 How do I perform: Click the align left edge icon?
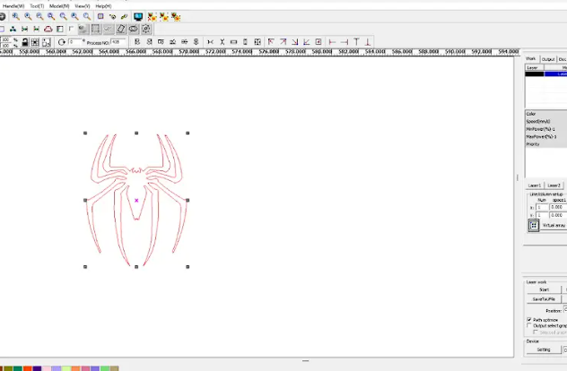point(332,42)
